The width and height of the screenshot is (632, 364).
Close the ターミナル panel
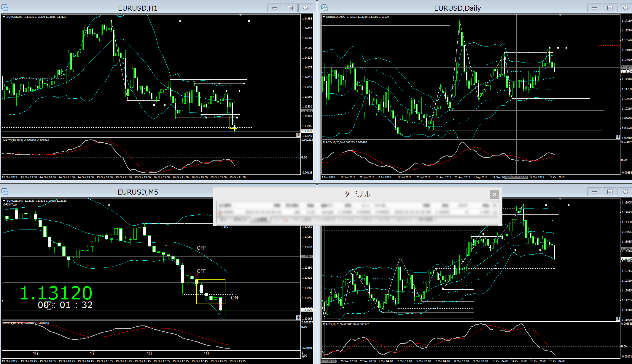click(494, 194)
